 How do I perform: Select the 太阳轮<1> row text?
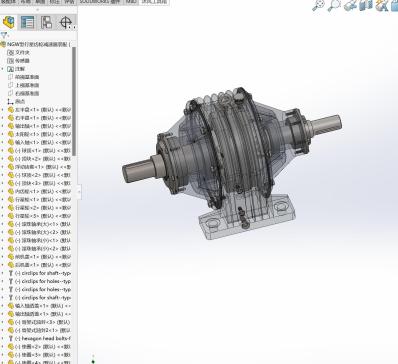pos(43,134)
